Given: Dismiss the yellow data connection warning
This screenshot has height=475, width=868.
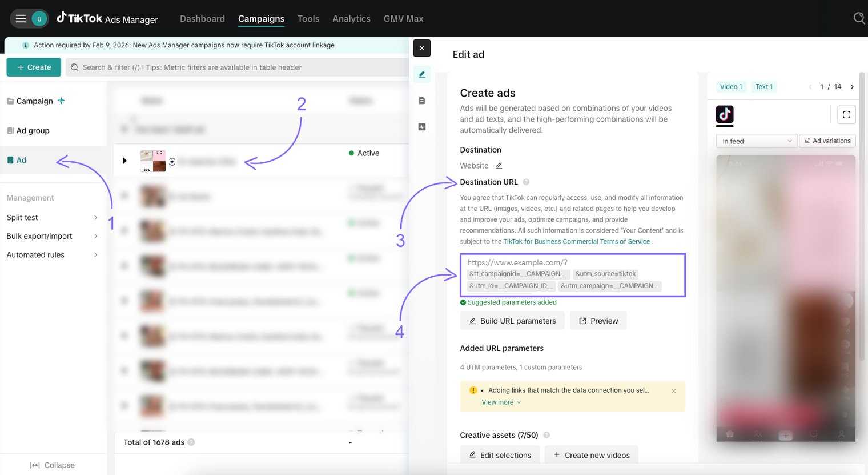Looking at the screenshot, I should pos(673,391).
